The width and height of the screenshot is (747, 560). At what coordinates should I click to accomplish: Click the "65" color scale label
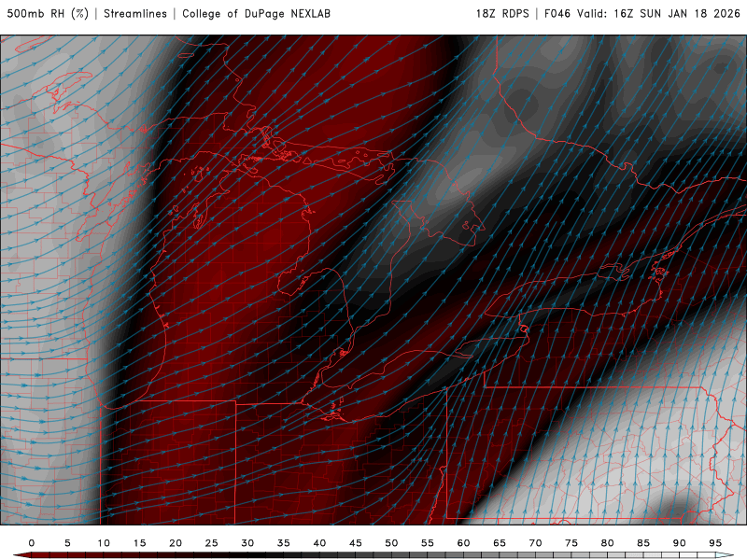pyautogui.click(x=500, y=543)
